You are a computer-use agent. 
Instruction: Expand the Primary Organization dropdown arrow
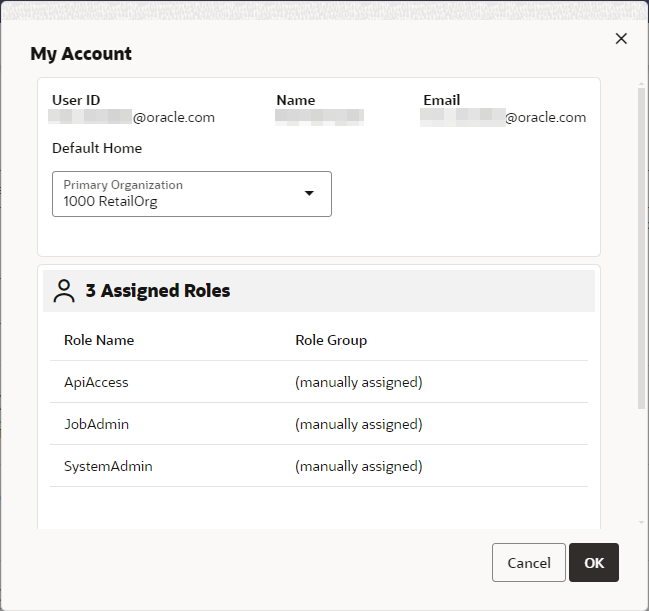pyautogui.click(x=309, y=193)
